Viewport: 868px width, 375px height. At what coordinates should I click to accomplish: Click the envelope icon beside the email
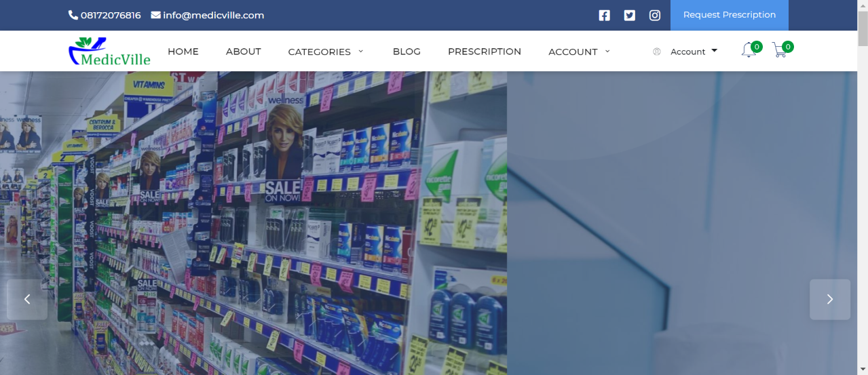pyautogui.click(x=155, y=15)
